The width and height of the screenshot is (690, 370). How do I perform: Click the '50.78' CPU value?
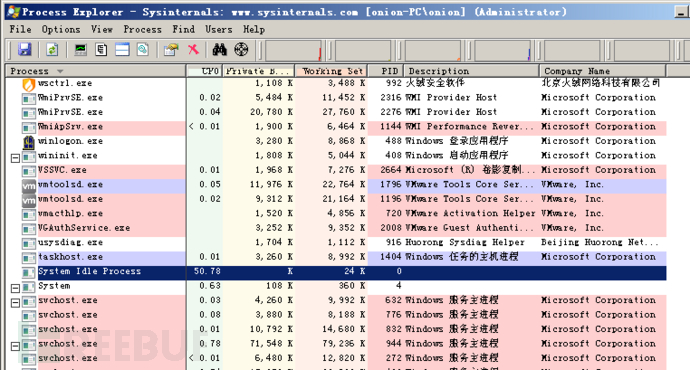click(207, 271)
